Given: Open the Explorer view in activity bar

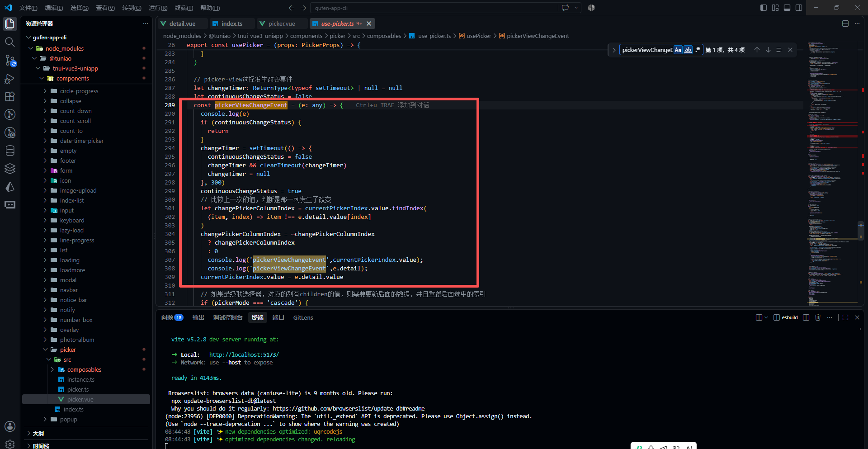Looking at the screenshot, I should click(10, 24).
